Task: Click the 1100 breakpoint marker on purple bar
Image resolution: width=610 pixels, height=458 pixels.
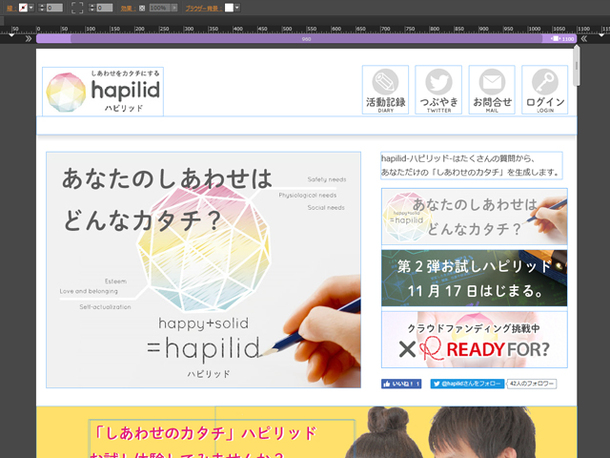Action: [x=561, y=38]
